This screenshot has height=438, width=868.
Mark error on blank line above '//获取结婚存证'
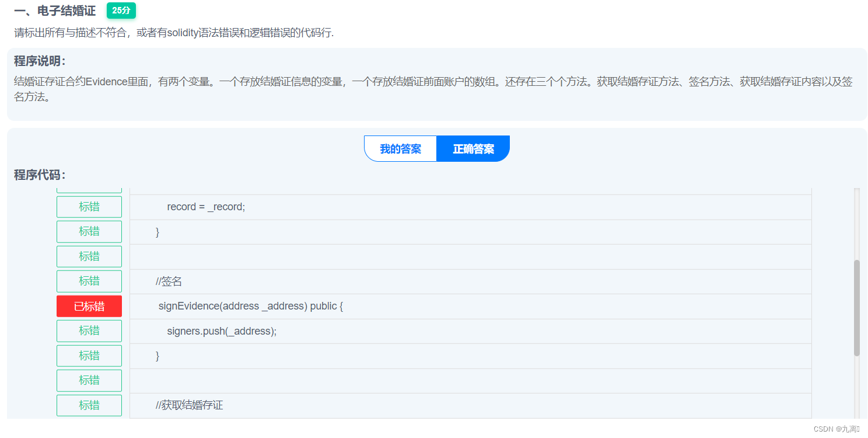coord(89,381)
